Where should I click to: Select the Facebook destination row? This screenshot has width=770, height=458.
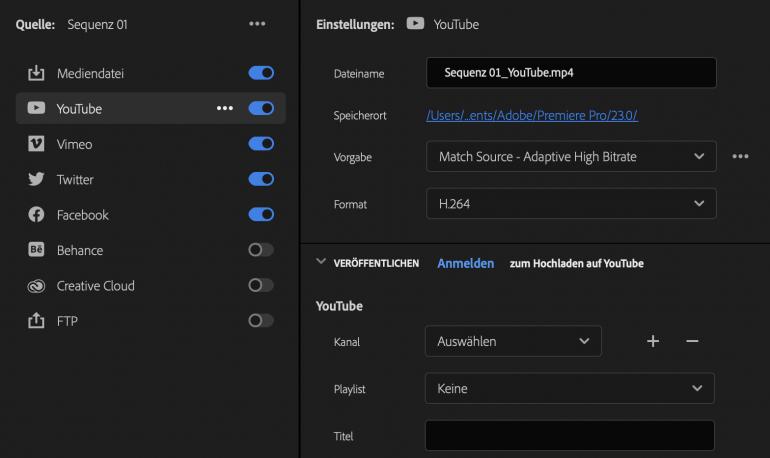(150, 215)
